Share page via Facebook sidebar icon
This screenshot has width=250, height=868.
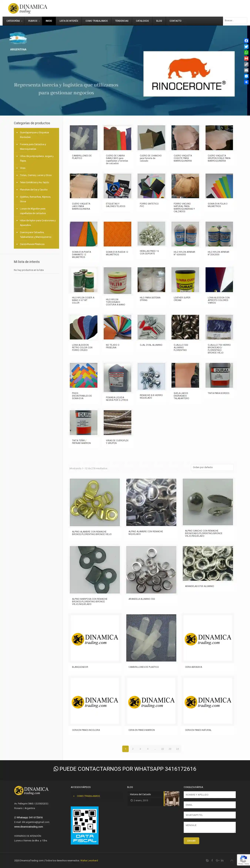click(x=246, y=41)
